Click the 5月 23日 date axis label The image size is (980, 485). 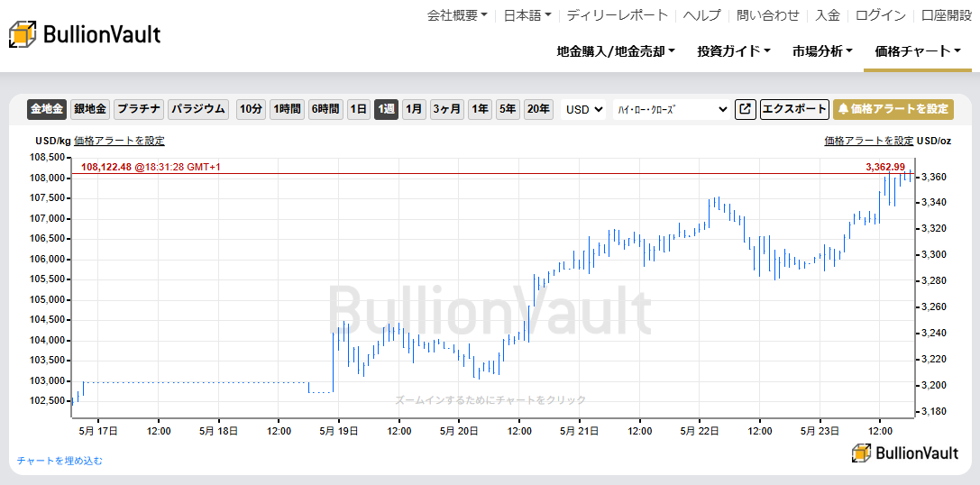[820, 430]
